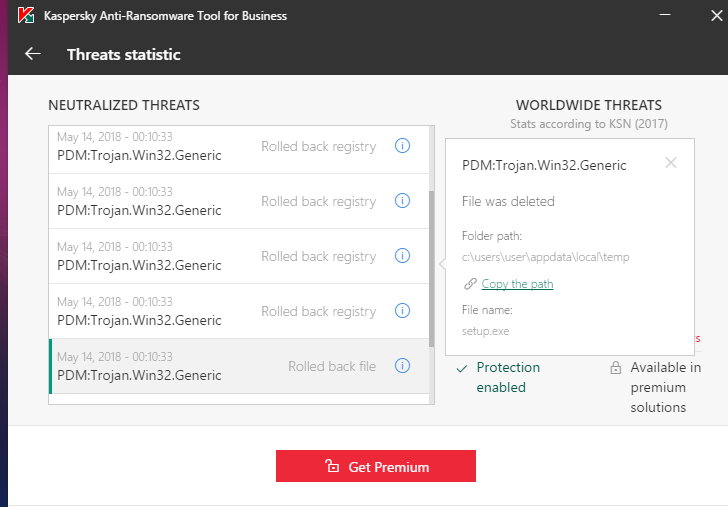Image resolution: width=728 pixels, height=507 pixels.
Task: Click the NEUTRALIZED THREATS heading
Action: [124, 105]
